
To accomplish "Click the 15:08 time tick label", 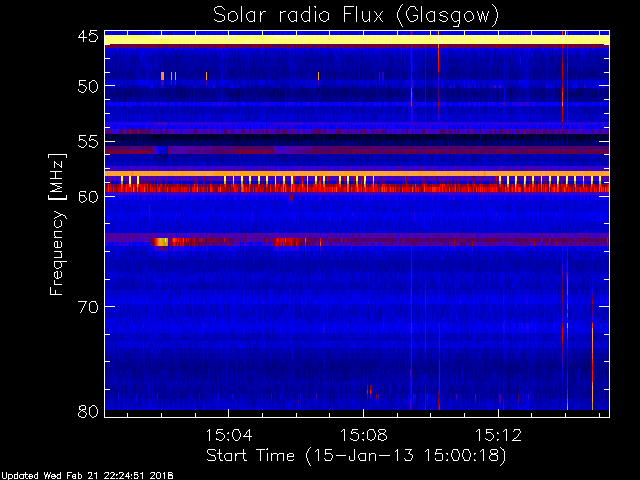I will 363,435.
